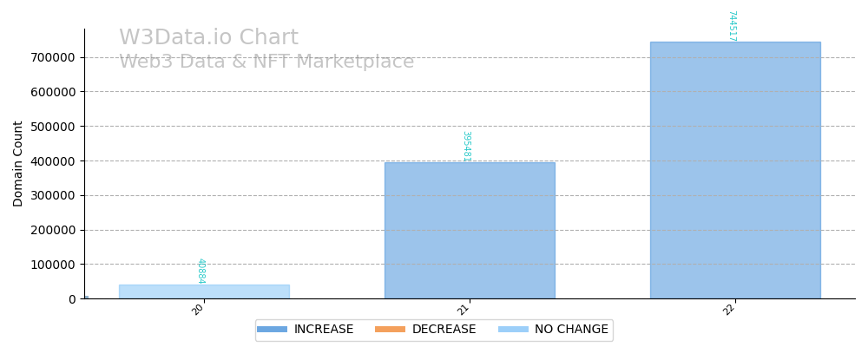Click the 700000 y-axis tick label
Image resolution: width=868 pixels, height=347 pixels.
53,57
